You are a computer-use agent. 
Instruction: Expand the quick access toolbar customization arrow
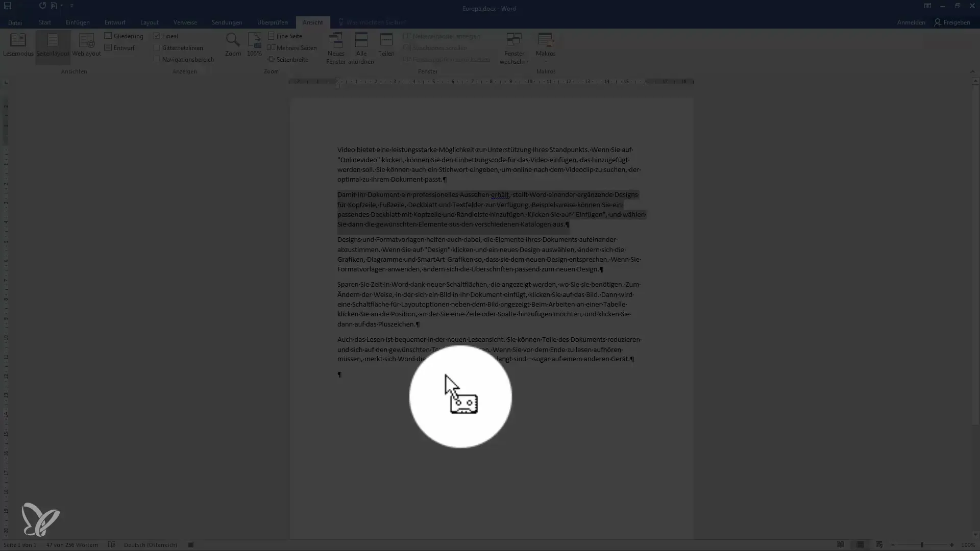(x=72, y=6)
